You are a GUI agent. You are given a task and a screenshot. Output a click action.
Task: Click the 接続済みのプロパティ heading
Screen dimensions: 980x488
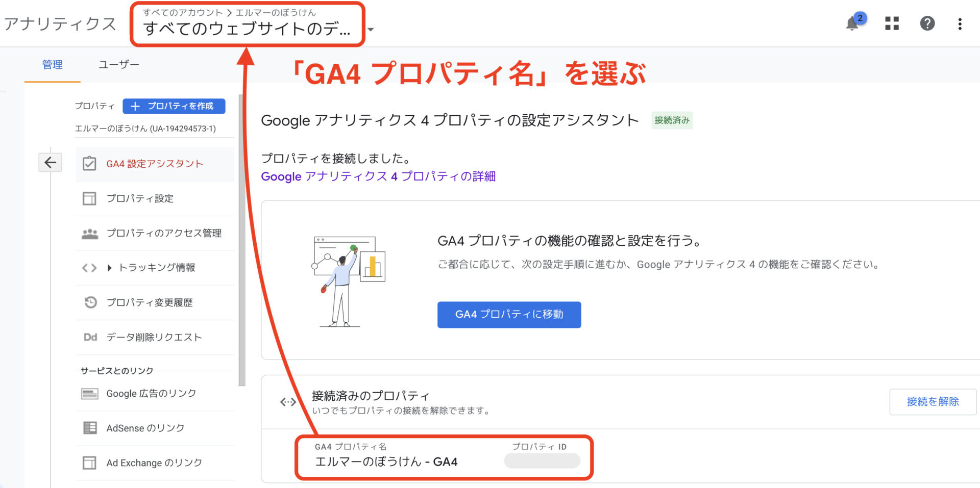click(x=371, y=396)
